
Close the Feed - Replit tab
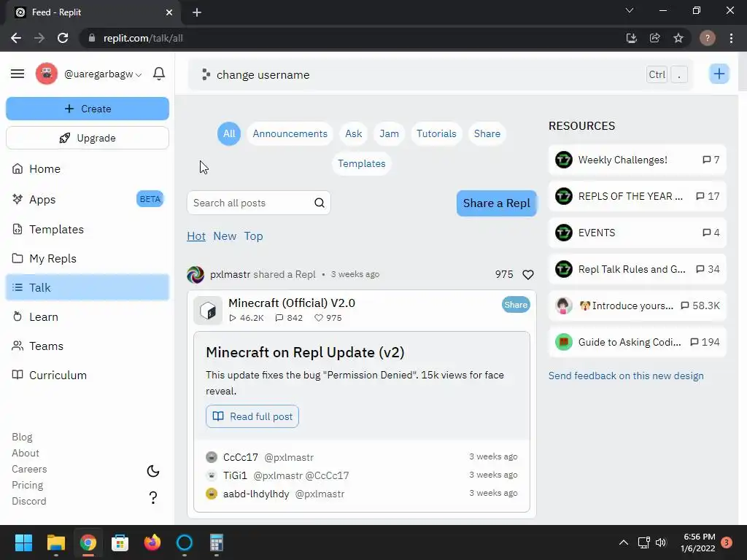[x=169, y=12]
